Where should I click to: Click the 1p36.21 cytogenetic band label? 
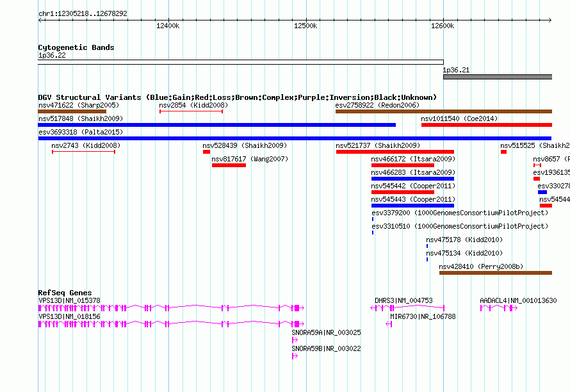pyautogui.click(x=456, y=70)
